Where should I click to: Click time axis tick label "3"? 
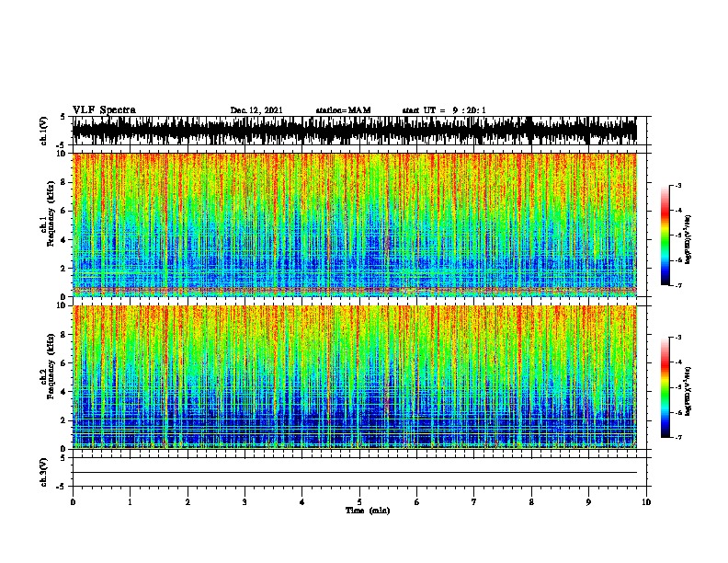coord(245,501)
